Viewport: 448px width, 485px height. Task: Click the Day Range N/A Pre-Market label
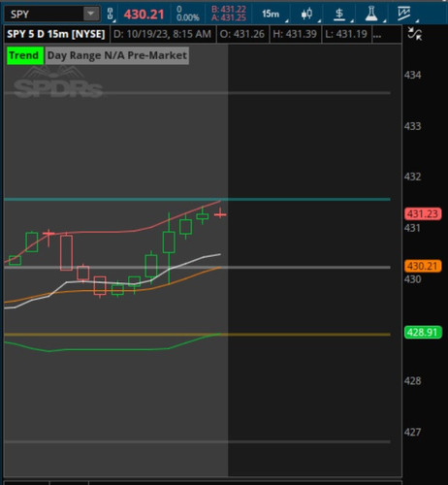click(x=117, y=55)
